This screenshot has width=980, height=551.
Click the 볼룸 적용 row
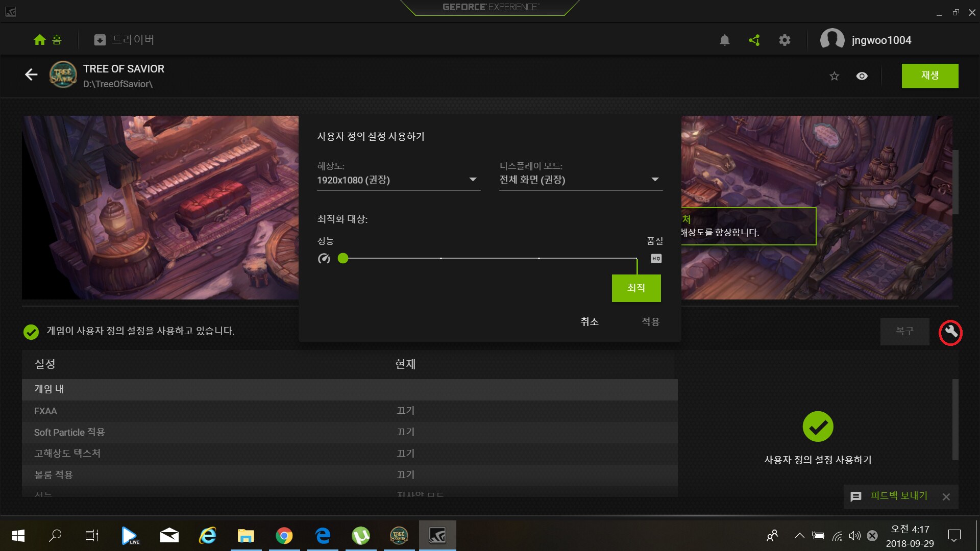(x=350, y=475)
